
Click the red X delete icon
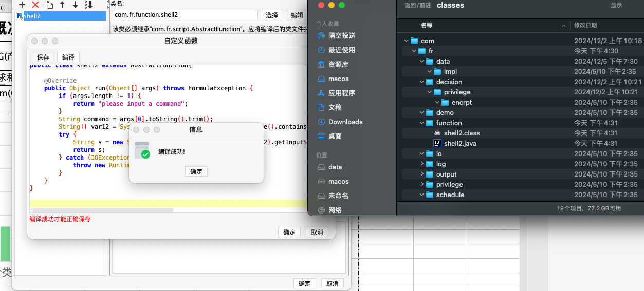coord(35,5)
